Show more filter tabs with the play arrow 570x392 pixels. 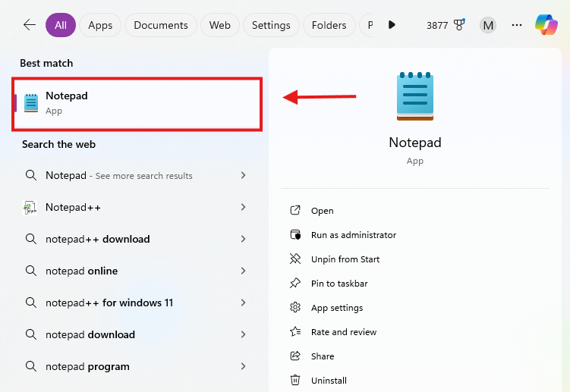point(392,25)
